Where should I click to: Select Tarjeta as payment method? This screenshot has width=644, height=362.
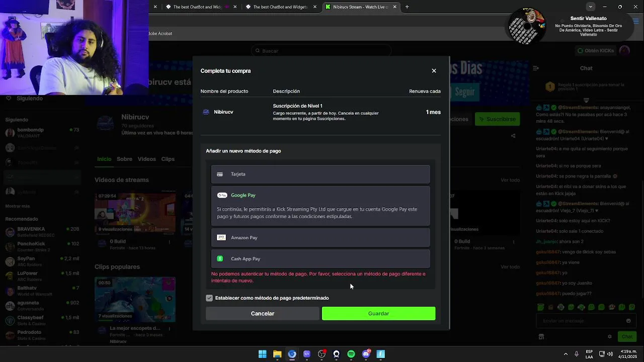320,174
